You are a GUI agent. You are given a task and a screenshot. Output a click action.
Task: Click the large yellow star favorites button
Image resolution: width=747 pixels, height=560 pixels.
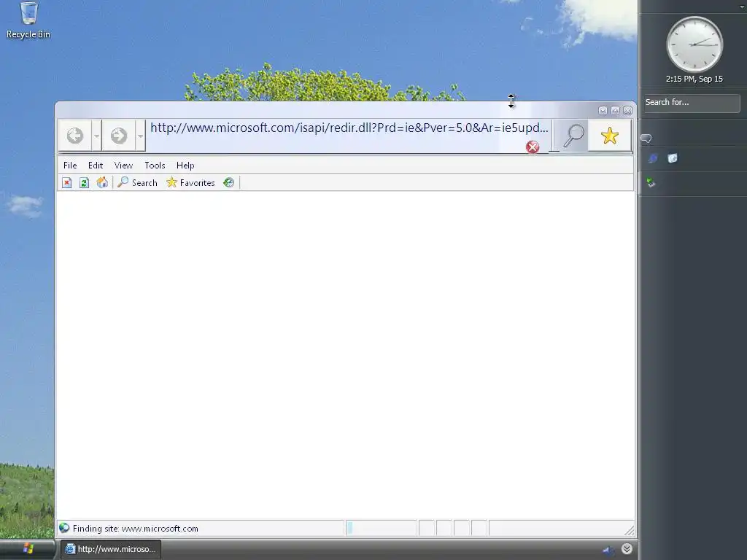tap(609, 136)
